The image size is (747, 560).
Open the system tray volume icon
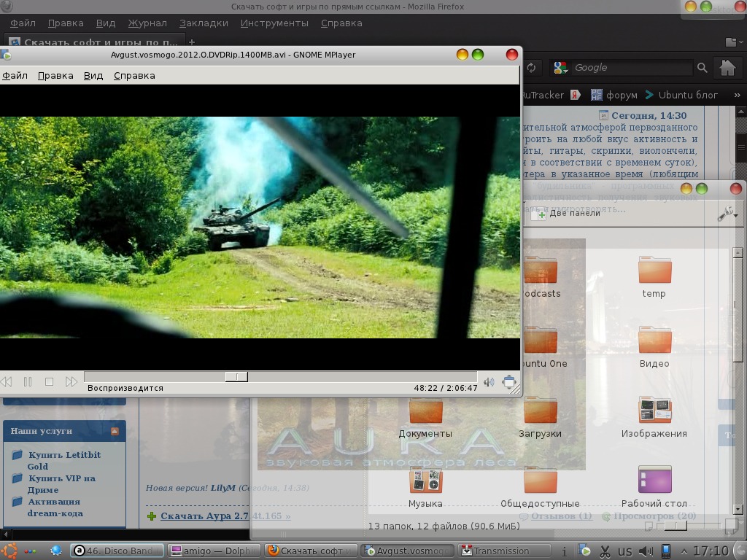point(646,551)
